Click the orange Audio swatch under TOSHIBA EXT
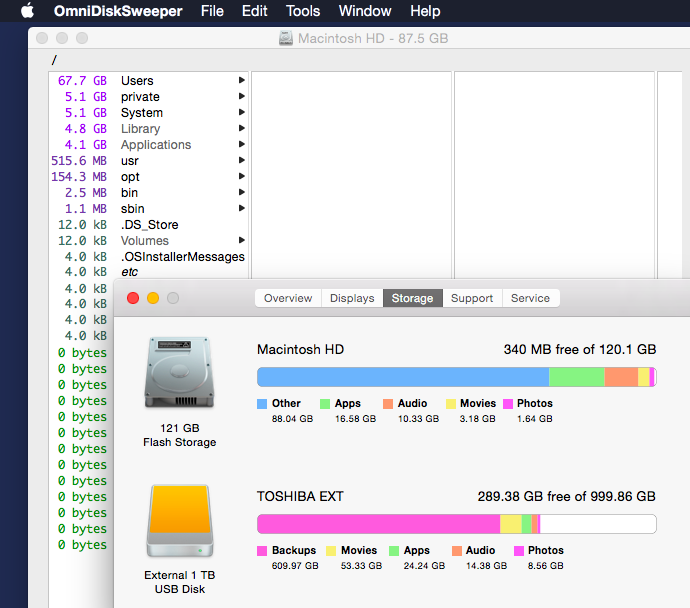The width and height of the screenshot is (690, 608). pyautogui.click(x=457, y=551)
